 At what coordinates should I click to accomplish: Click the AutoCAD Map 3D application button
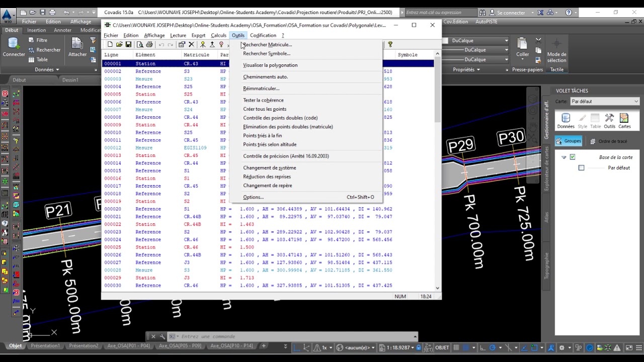tap(8, 15)
